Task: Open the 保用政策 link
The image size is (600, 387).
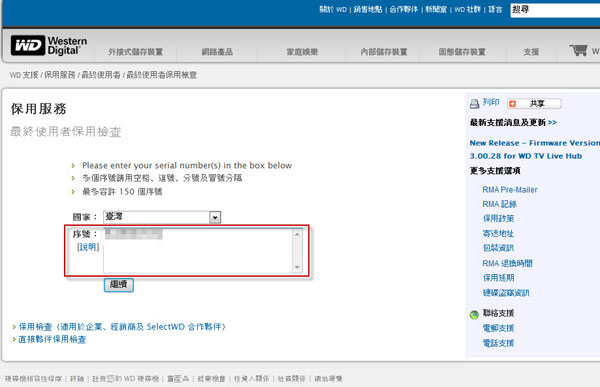Action: pyautogui.click(x=498, y=219)
